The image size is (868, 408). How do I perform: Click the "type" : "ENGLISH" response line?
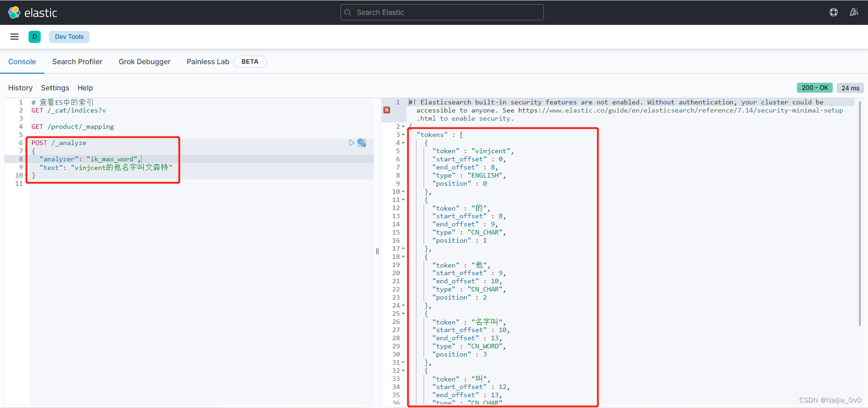(469, 175)
